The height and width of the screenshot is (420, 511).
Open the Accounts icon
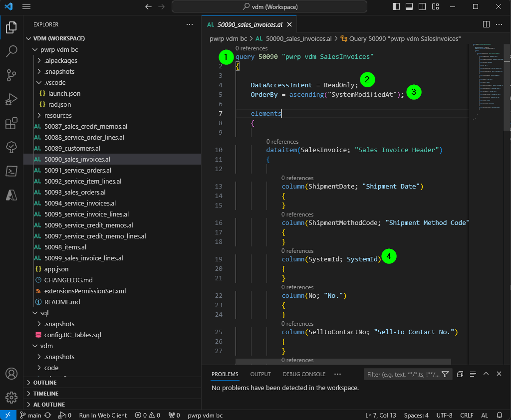11,374
